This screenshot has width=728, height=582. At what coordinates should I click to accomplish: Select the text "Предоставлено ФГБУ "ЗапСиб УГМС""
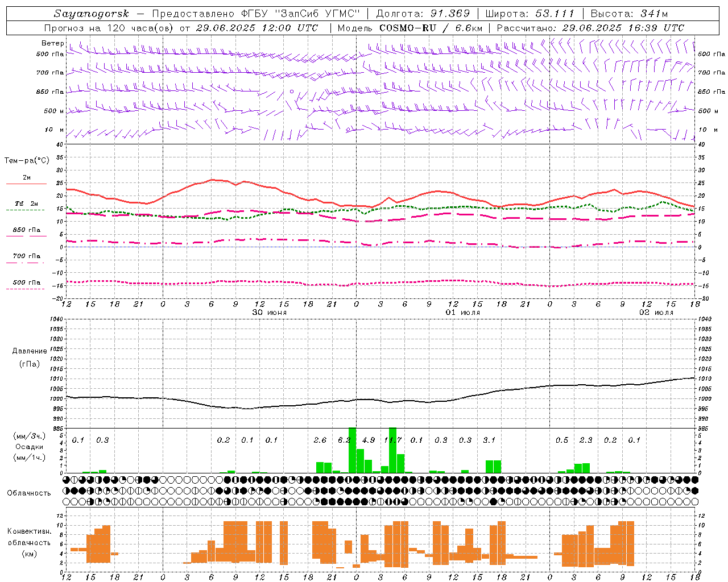click(x=256, y=14)
